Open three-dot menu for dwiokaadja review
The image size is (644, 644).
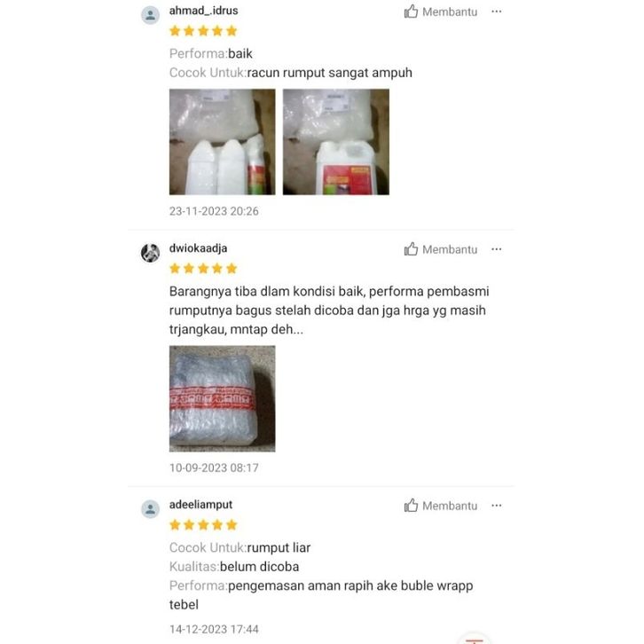pyautogui.click(x=496, y=249)
